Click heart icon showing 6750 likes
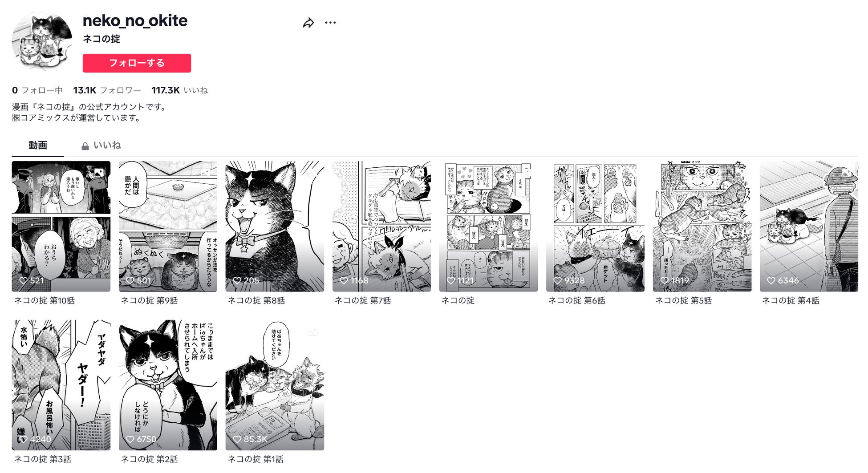Screen dimensions: 868x473 coord(130,439)
